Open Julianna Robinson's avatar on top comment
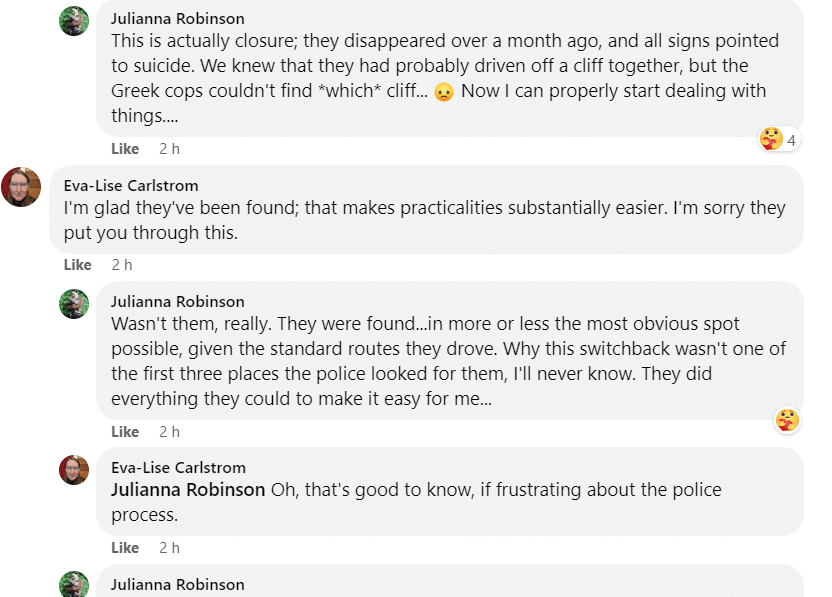The image size is (832, 597). click(74, 21)
